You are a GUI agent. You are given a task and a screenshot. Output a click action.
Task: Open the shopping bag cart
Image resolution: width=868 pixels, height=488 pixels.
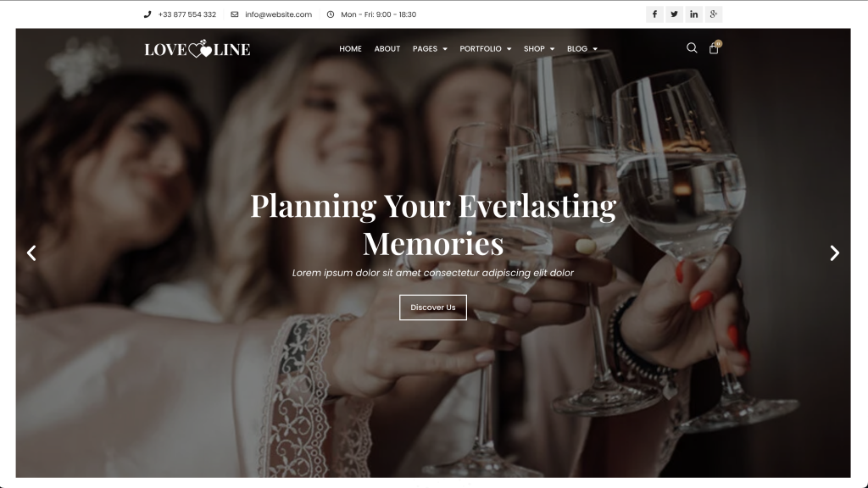coord(714,48)
